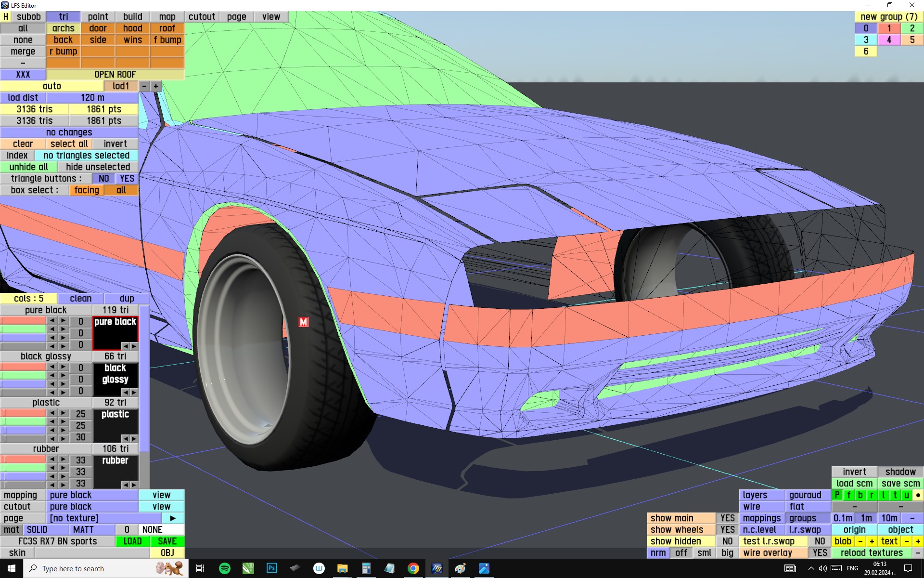Open the cutout tab
Image resolution: width=924 pixels, height=578 pixels.
click(x=202, y=17)
